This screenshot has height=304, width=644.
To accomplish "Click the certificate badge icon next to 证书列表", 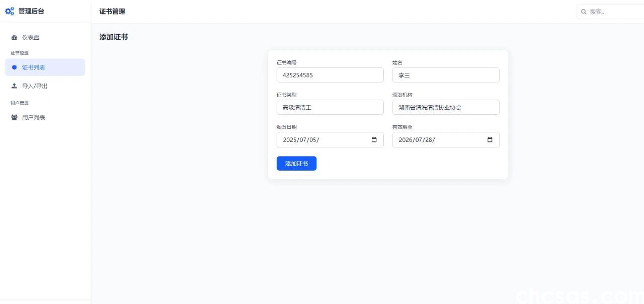I will [x=14, y=67].
